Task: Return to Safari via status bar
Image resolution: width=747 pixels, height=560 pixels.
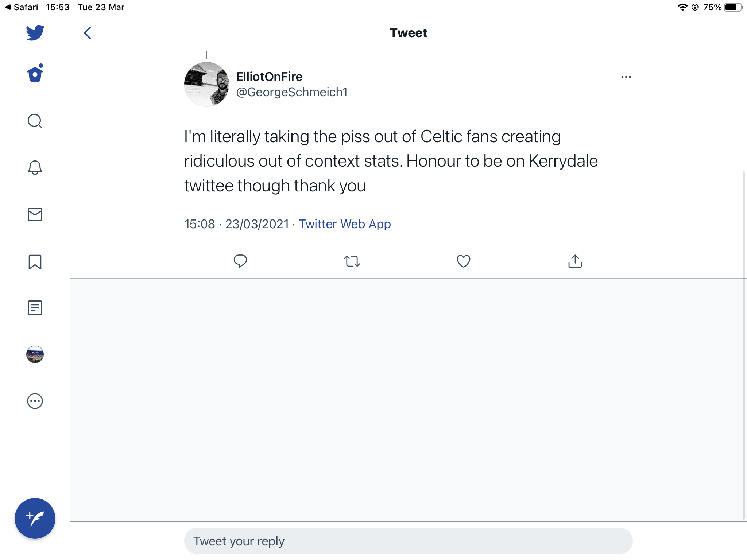Action: pyautogui.click(x=22, y=7)
